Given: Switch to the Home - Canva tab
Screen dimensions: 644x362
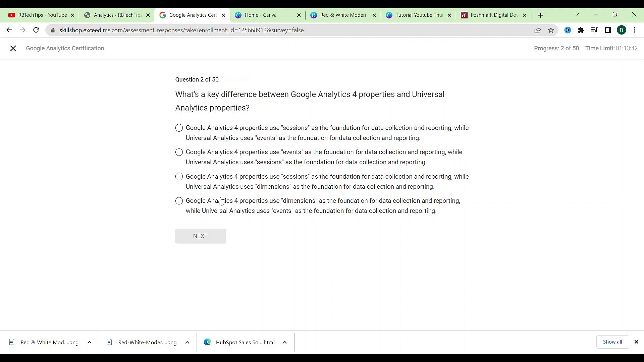Looking at the screenshot, I should (261, 15).
